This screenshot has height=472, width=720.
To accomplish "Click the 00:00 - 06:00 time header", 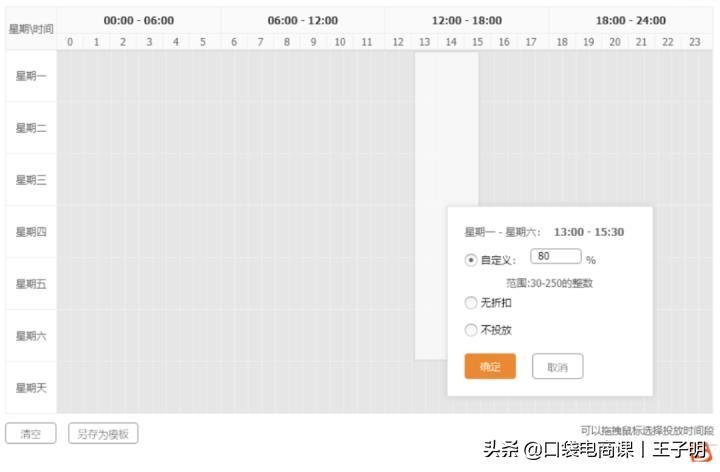I will coord(138,20).
